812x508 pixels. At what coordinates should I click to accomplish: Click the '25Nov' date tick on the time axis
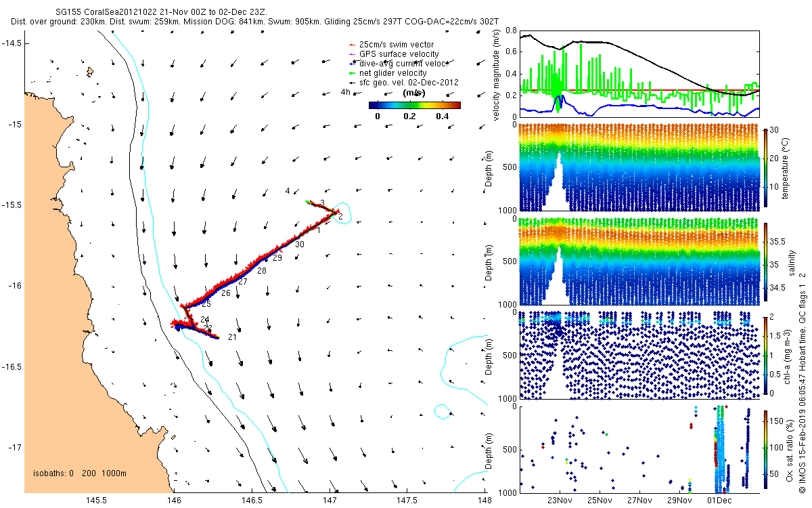600,501
